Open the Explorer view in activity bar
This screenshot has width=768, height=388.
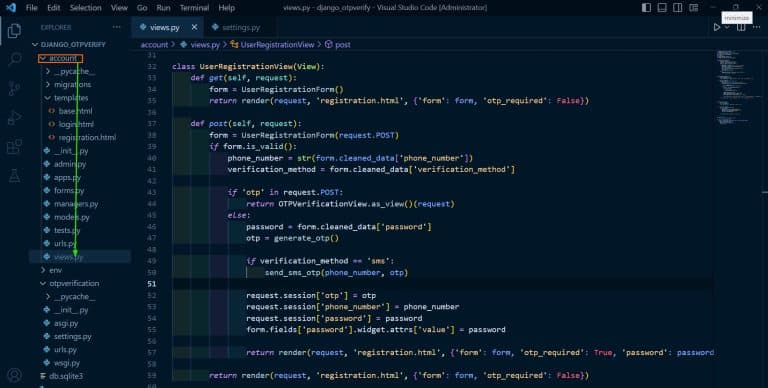tap(14, 31)
